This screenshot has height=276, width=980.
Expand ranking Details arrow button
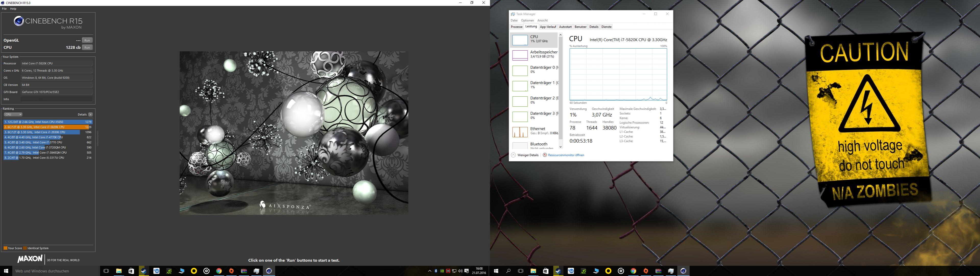coord(91,114)
